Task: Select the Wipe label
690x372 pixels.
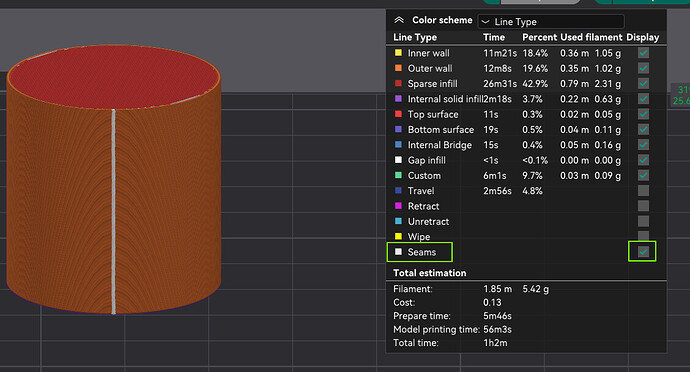Action: click(x=419, y=237)
